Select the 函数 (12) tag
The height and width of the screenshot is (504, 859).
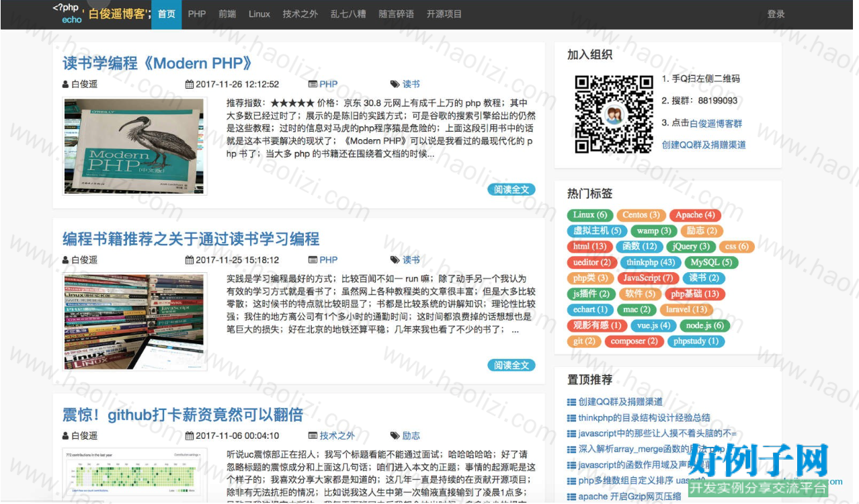tap(639, 247)
